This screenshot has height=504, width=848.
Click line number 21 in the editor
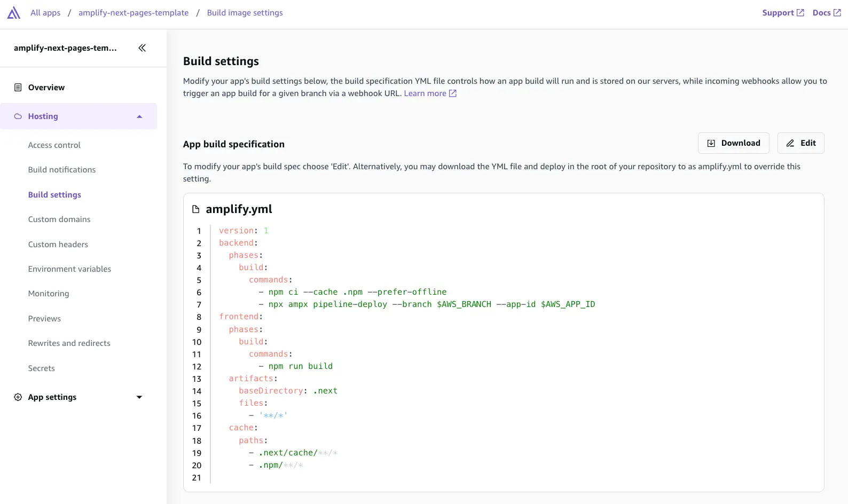point(197,478)
